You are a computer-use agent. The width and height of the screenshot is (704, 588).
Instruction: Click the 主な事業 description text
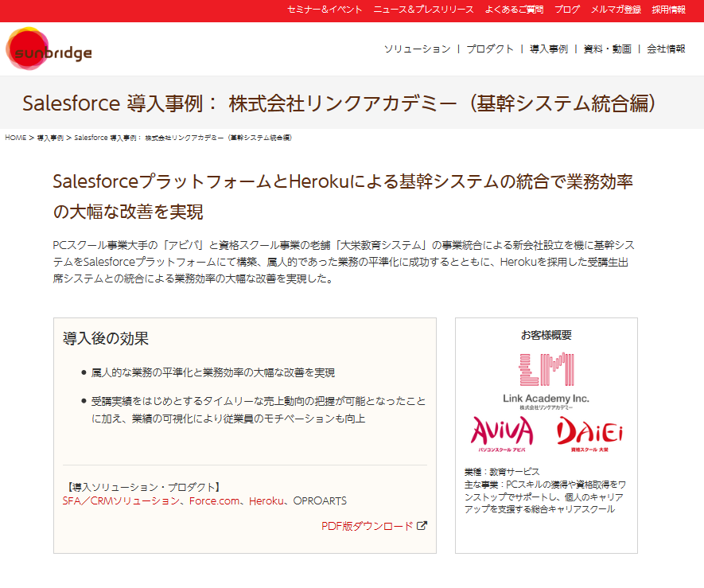(545, 496)
